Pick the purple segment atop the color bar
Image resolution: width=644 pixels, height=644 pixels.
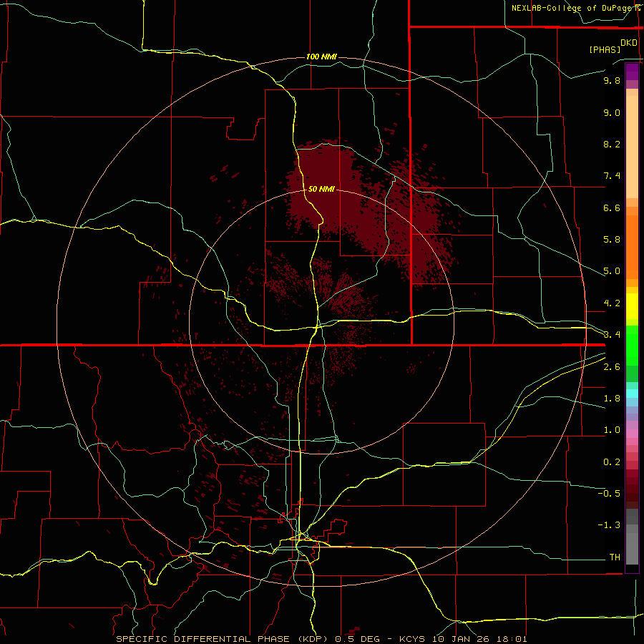(x=632, y=72)
